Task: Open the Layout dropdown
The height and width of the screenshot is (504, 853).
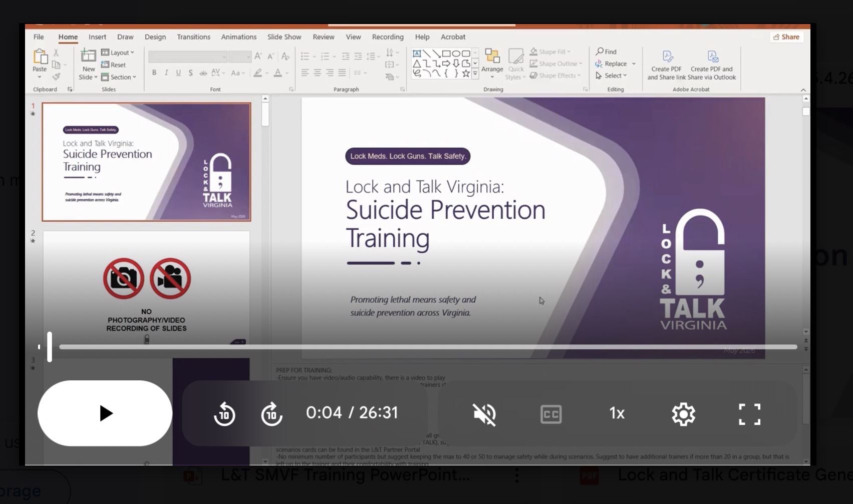Action: coord(118,53)
